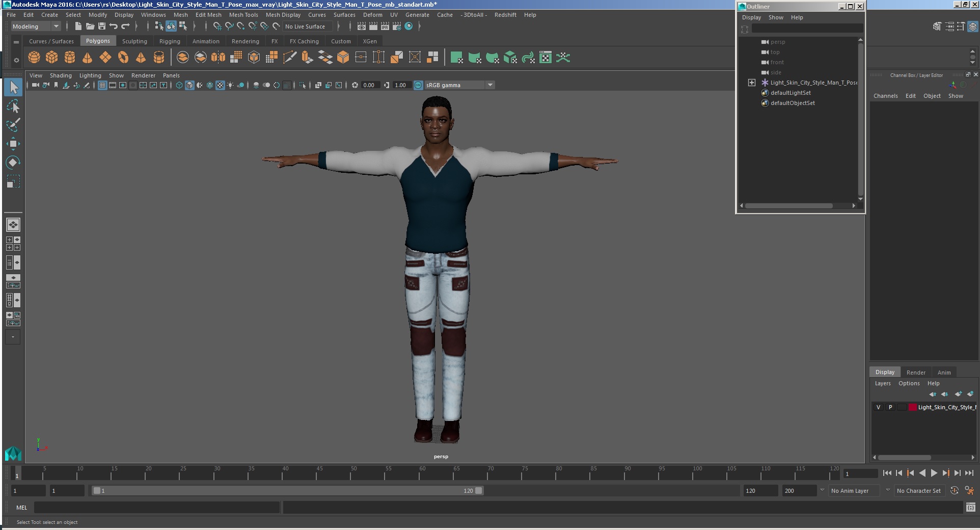Activate the Scale tool
The height and width of the screenshot is (530, 980).
pyautogui.click(x=13, y=181)
